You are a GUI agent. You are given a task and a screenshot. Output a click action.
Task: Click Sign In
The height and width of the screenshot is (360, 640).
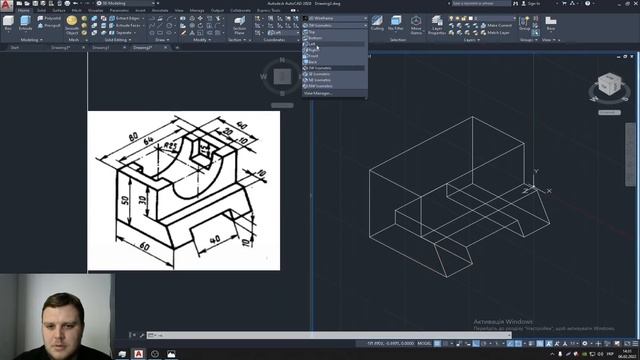[531, 3]
